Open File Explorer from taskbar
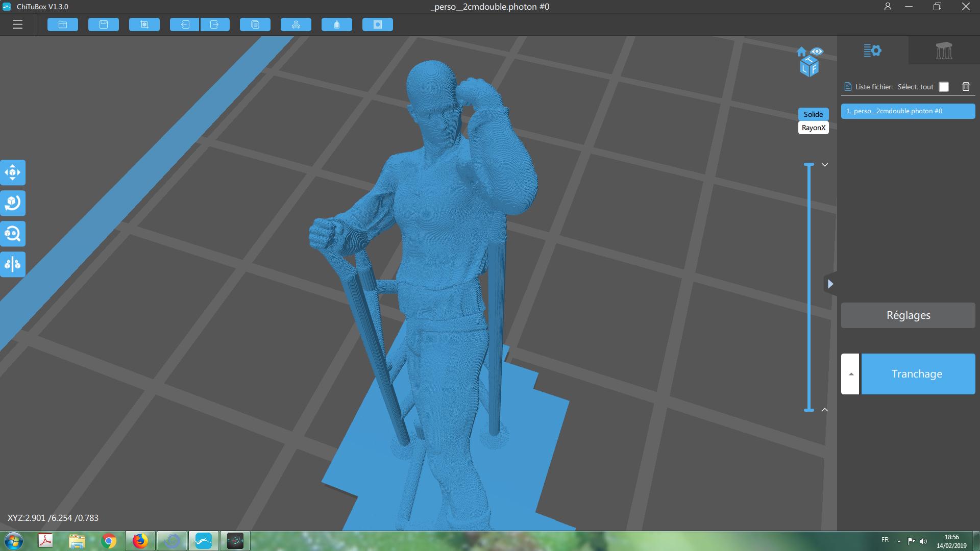Viewport: 980px width, 551px height. [77, 541]
